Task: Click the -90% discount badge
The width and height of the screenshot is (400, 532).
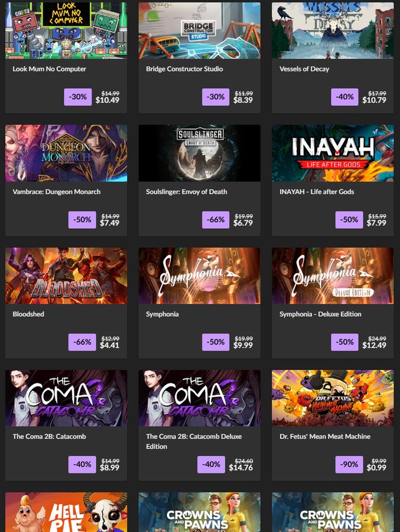Action: (x=349, y=465)
